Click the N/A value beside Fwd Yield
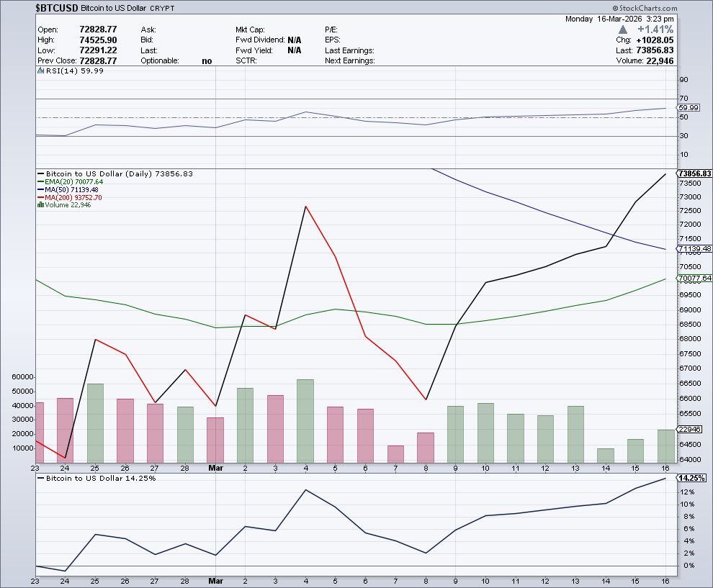 pos(295,50)
